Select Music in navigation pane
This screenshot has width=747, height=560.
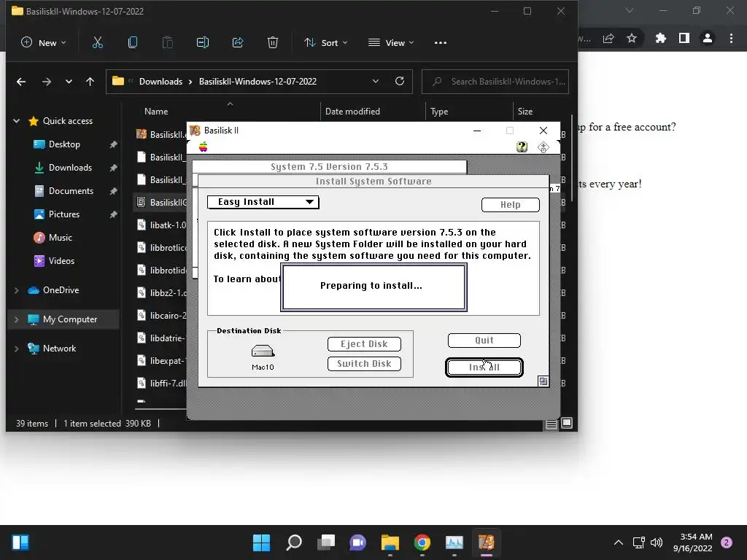click(x=61, y=238)
